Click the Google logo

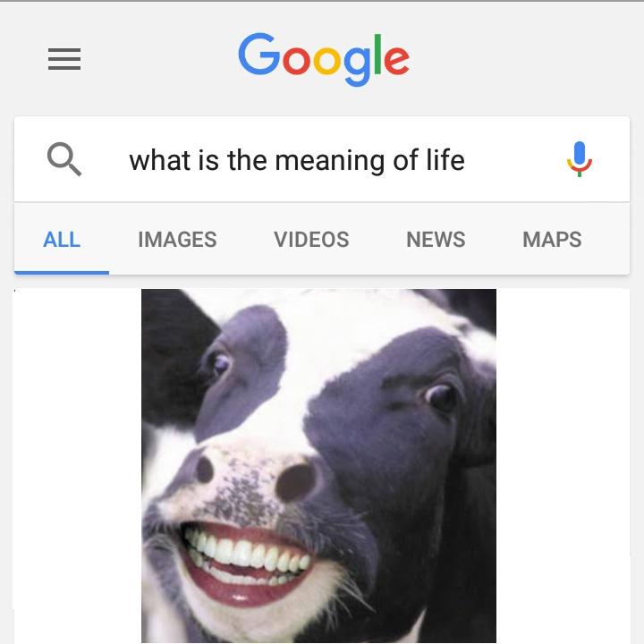pyautogui.click(x=324, y=59)
